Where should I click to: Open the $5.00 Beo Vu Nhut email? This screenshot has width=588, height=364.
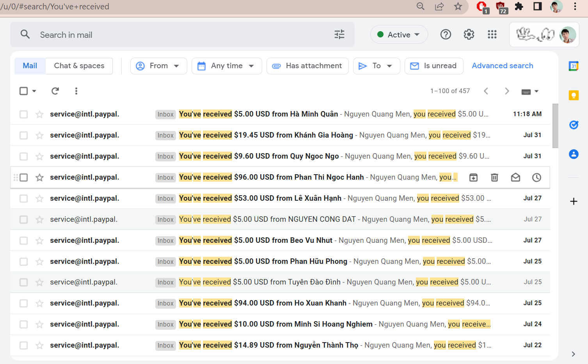(280, 240)
